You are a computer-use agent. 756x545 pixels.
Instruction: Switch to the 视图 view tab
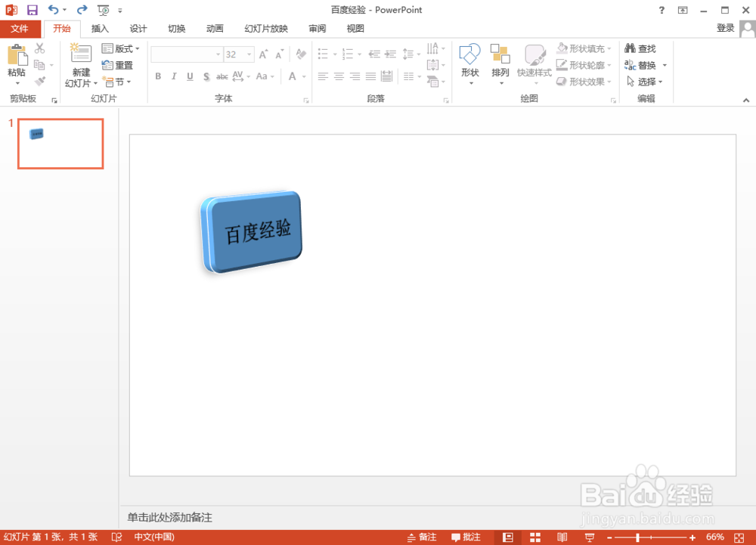click(x=355, y=29)
